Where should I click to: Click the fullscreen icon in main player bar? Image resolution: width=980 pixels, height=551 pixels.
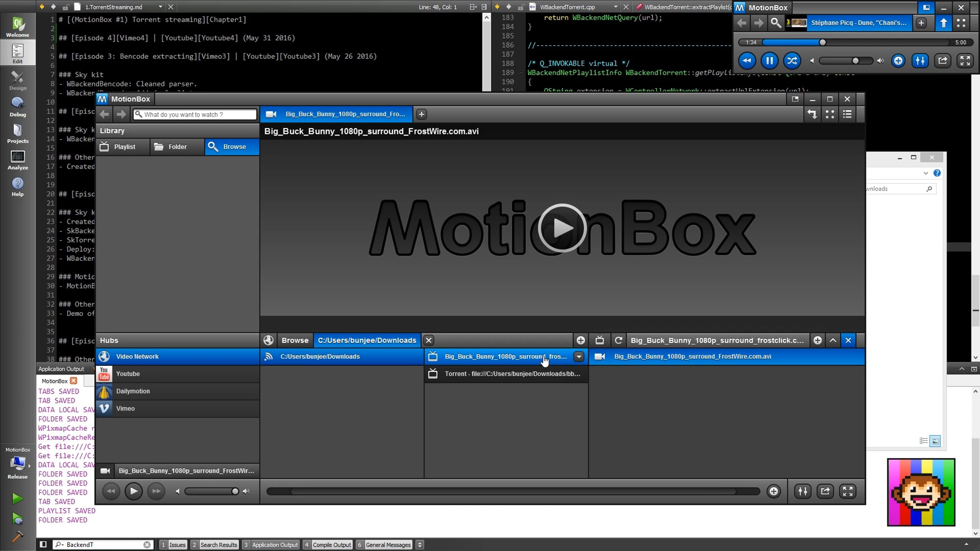(x=848, y=491)
